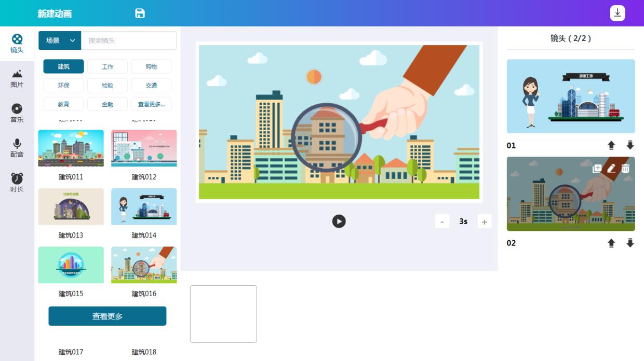Click the empty box below the preview

[x=223, y=314]
